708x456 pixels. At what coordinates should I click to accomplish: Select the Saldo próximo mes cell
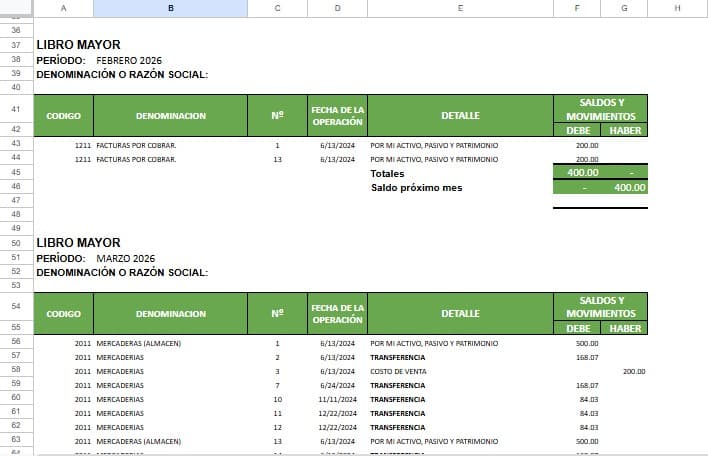click(416, 188)
